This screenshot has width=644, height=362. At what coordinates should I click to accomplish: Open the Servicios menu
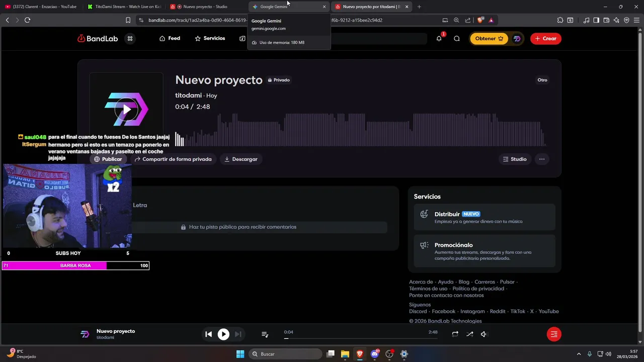tap(210, 38)
